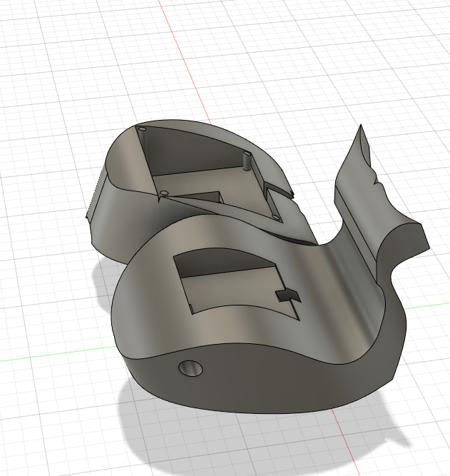This screenshot has width=450, height=476.
Task: Click the circular hole on the front side wall
Action: 190,368
